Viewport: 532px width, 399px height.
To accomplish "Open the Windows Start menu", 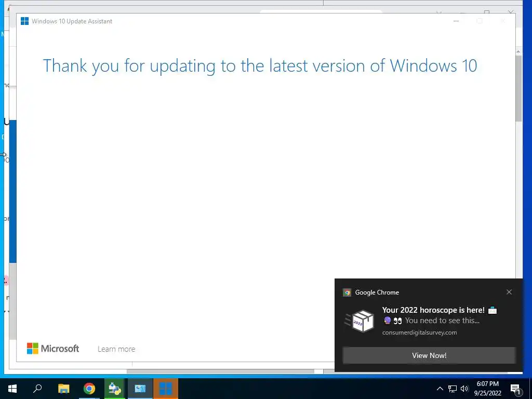I will coord(12,389).
